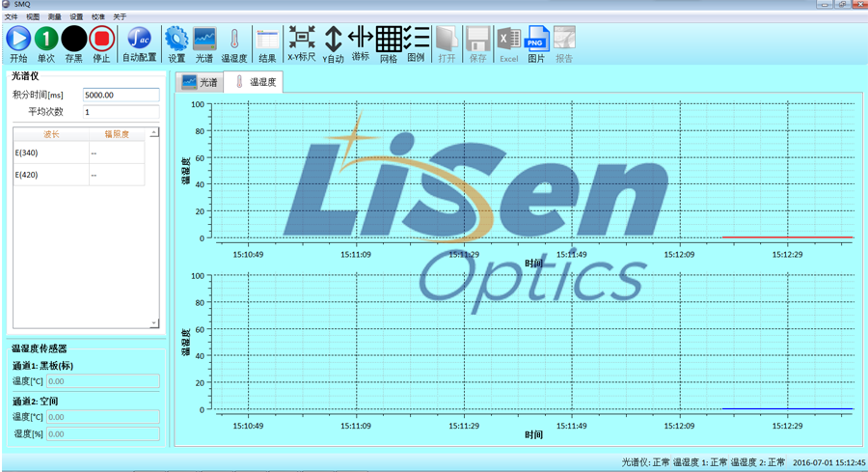Open 视图 menu
Image resolution: width=868 pixels, height=472 pixels.
(33, 16)
